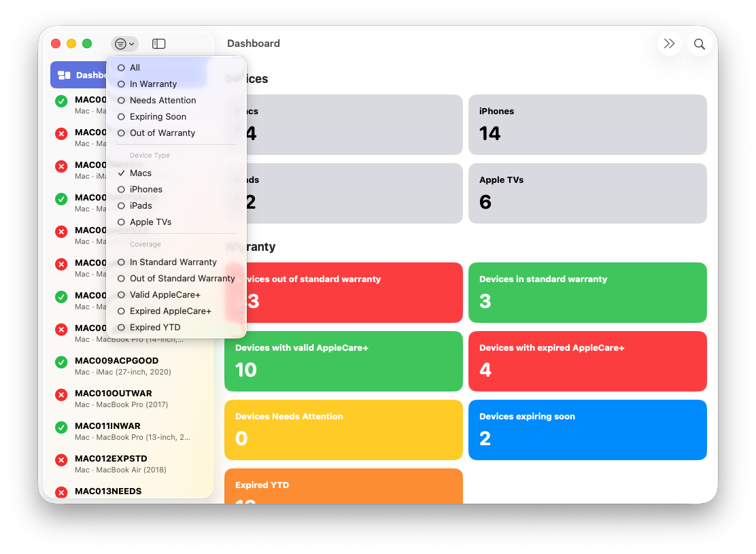Viewport: 756px width, 554px height.
Task: Open the Apple TVs count card
Action: coord(587,193)
